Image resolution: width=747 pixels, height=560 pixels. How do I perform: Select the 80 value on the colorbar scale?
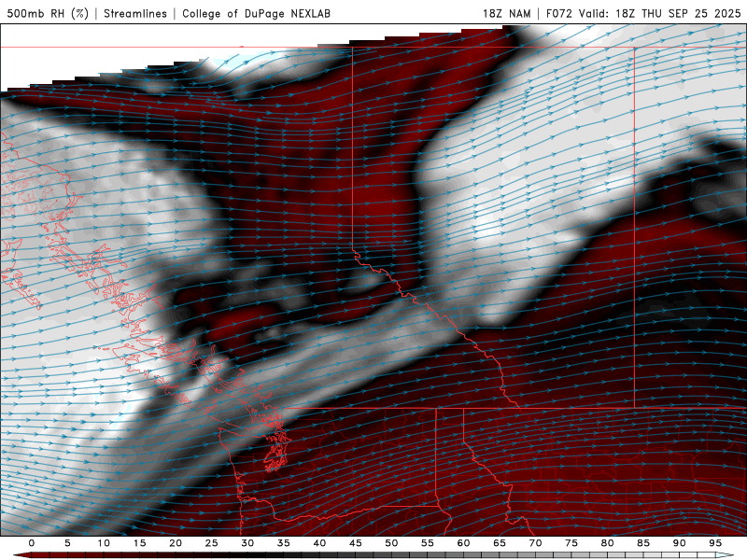(607, 543)
